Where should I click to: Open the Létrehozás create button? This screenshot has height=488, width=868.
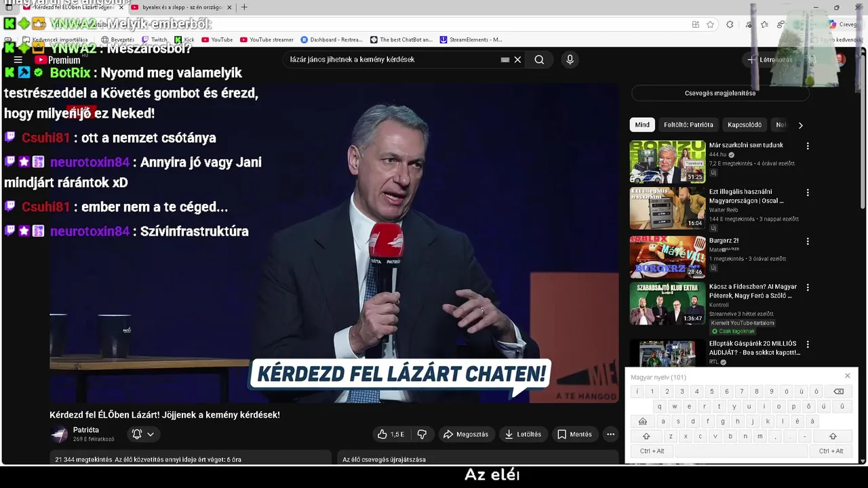770,60
